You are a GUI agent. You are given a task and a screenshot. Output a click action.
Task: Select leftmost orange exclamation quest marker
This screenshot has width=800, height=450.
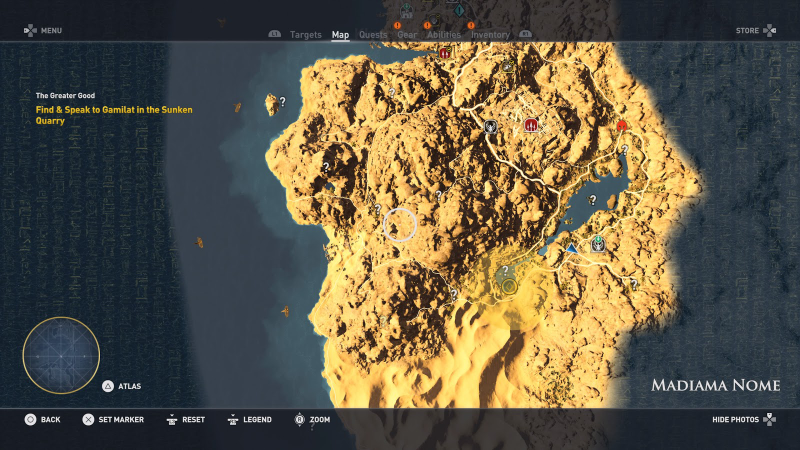397,25
